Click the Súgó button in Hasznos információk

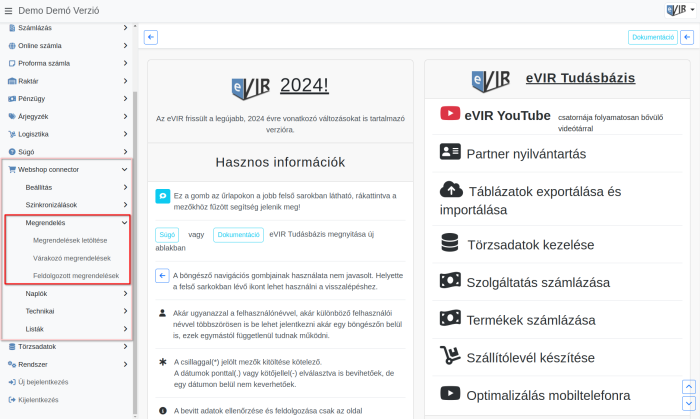point(167,235)
